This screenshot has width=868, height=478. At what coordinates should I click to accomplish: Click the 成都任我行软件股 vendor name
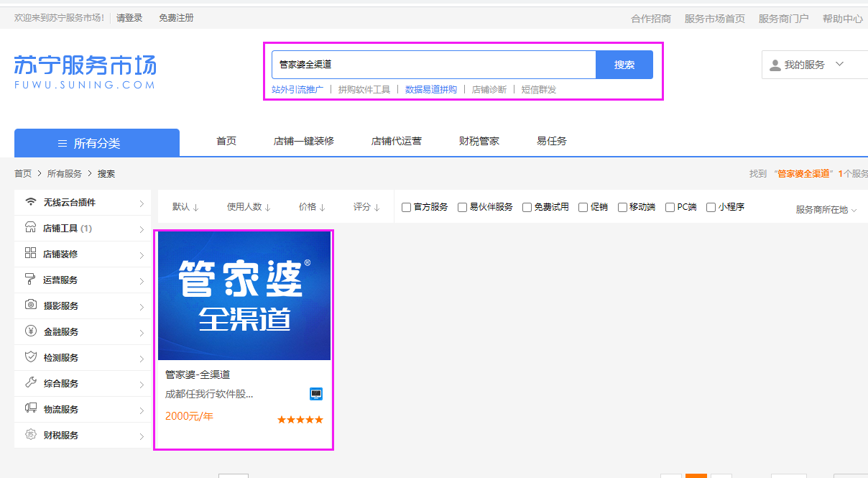(209, 394)
